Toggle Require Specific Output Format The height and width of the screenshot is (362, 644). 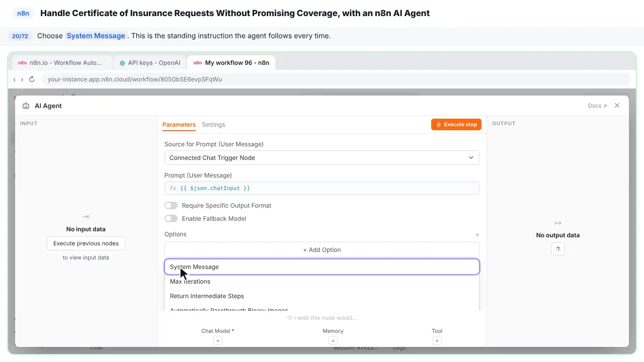[x=171, y=206]
